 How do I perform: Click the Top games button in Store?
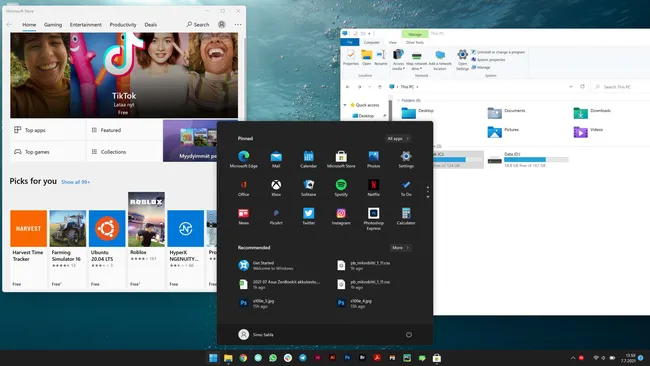48,152
